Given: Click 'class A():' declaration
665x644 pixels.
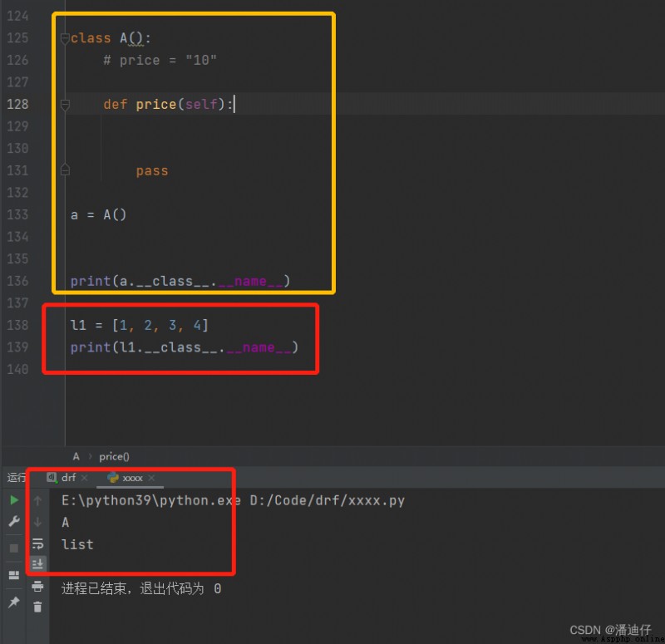Looking at the screenshot, I should 111,38.
